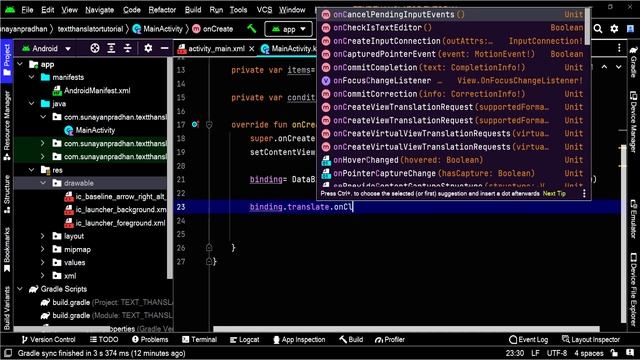Click the Make Project hammer icon
Viewport: 640px width, 360px height.
point(251,29)
